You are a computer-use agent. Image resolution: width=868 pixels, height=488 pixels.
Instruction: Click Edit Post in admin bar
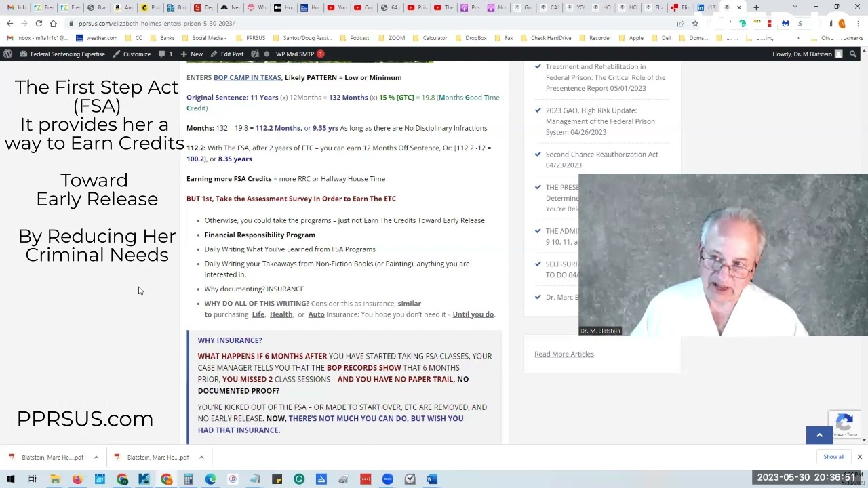pyautogui.click(x=227, y=54)
